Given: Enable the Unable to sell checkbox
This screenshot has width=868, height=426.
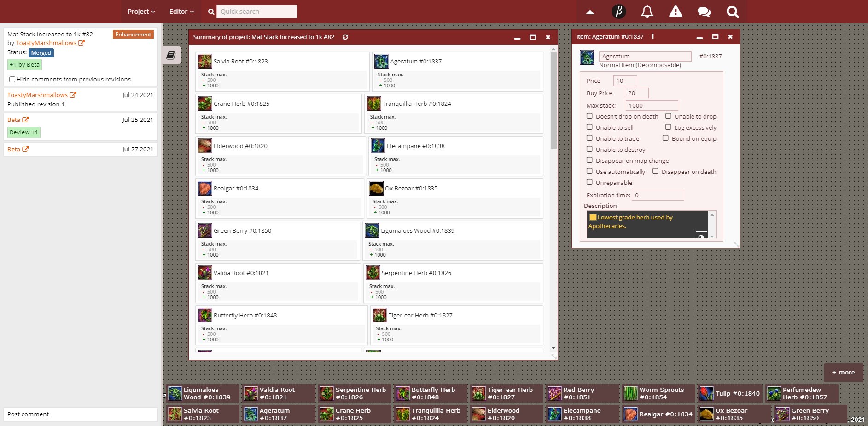Looking at the screenshot, I should pos(589,127).
